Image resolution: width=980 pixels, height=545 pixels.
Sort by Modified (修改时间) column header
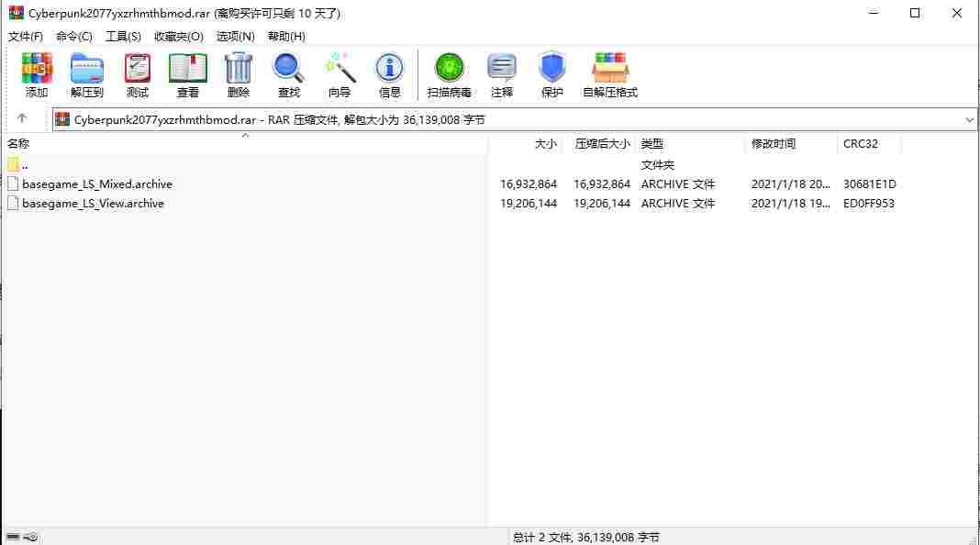coord(774,143)
